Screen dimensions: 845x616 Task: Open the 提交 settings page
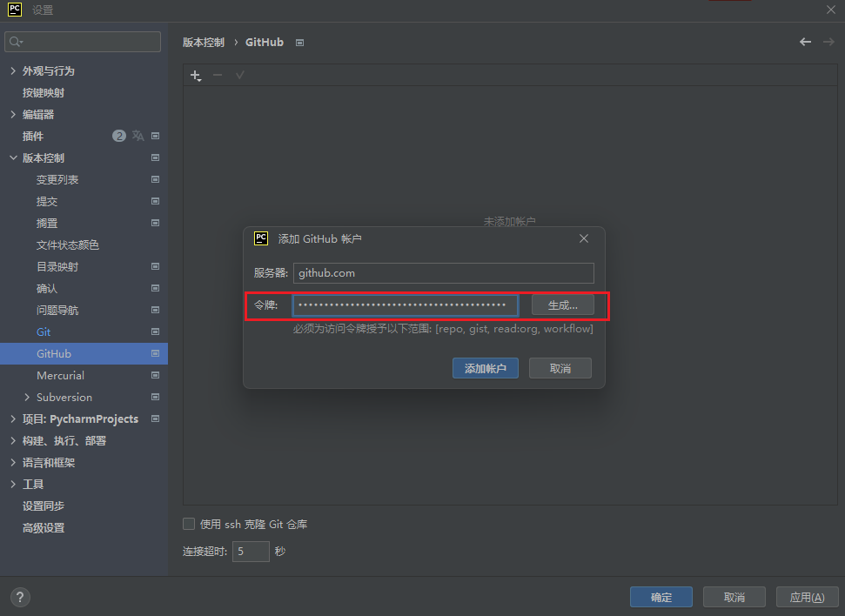click(46, 201)
